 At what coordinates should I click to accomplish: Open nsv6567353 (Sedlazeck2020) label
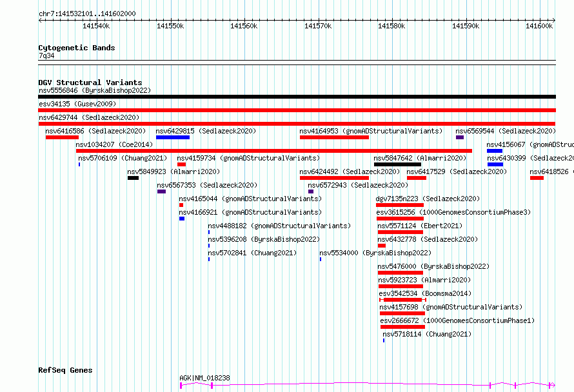207,185
